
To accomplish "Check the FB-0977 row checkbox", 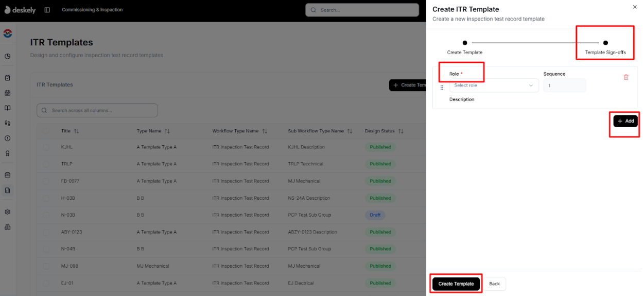I will tap(46, 181).
